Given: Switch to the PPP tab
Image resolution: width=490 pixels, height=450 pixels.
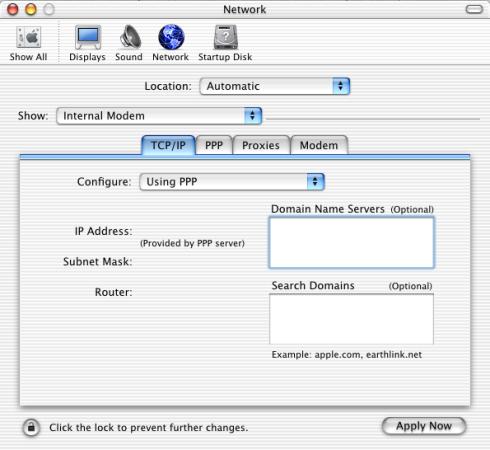Looking at the screenshot, I should pos(214,145).
